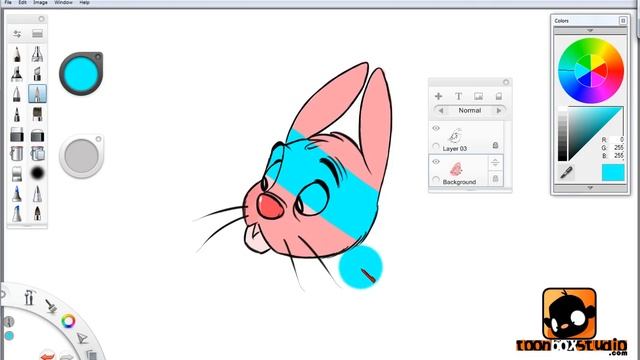
Task: Open the Window menu
Action: (63, 2)
